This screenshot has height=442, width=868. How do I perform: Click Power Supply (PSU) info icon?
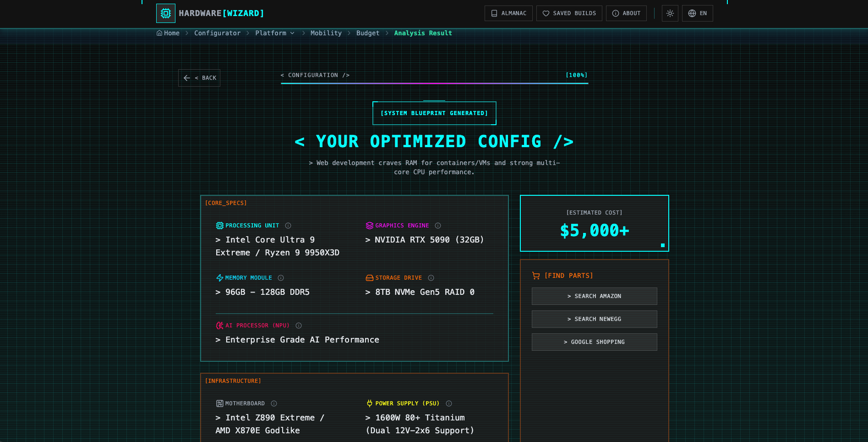[x=449, y=403]
